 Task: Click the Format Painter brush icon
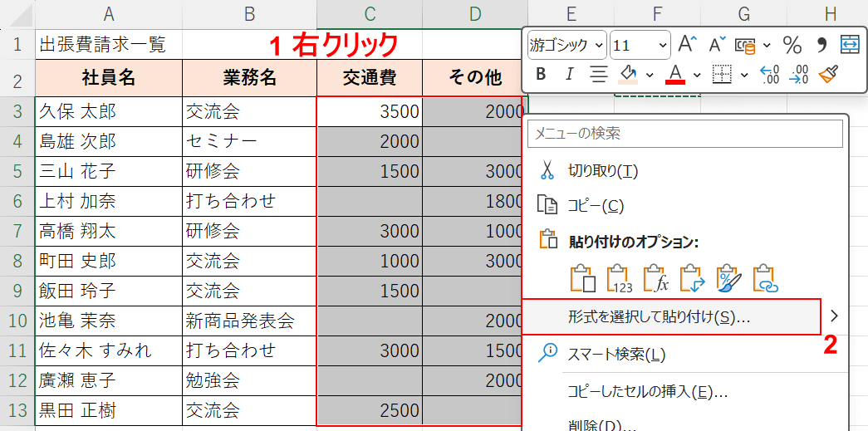point(828,75)
